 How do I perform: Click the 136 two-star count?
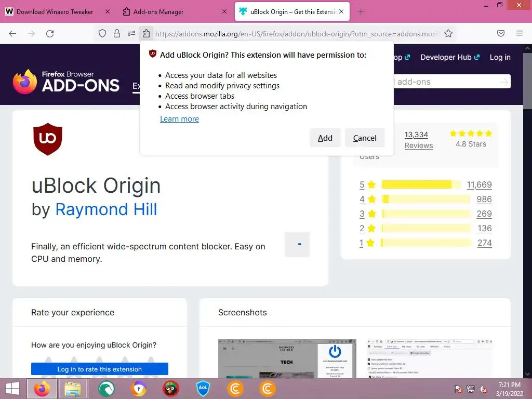[x=485, y=229]
